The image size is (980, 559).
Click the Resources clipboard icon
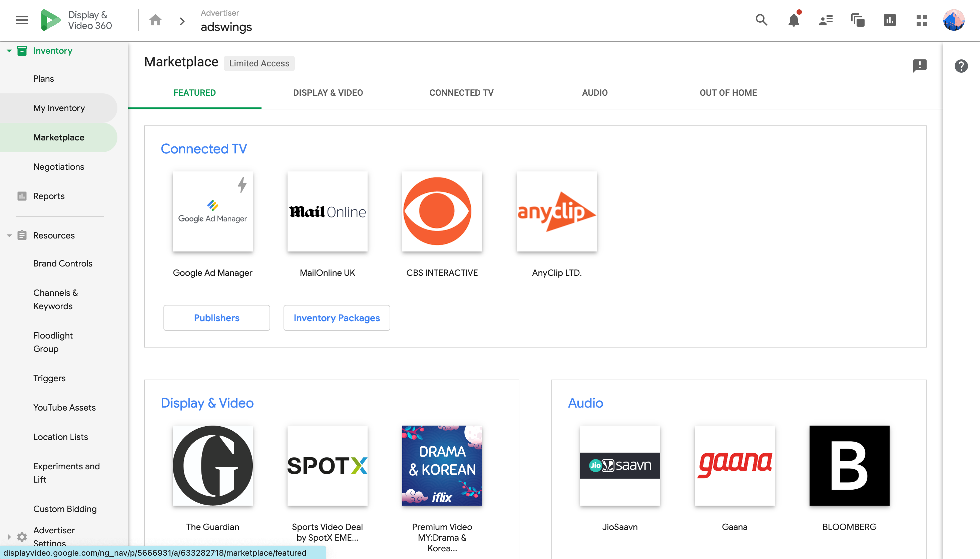tap(22, 235)
